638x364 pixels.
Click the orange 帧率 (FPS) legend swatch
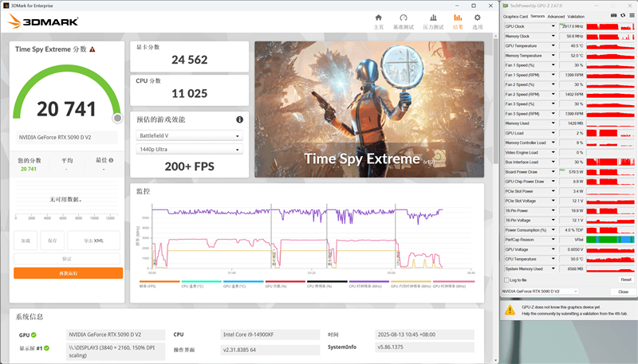pyautogui.click(x=159, y=281)
